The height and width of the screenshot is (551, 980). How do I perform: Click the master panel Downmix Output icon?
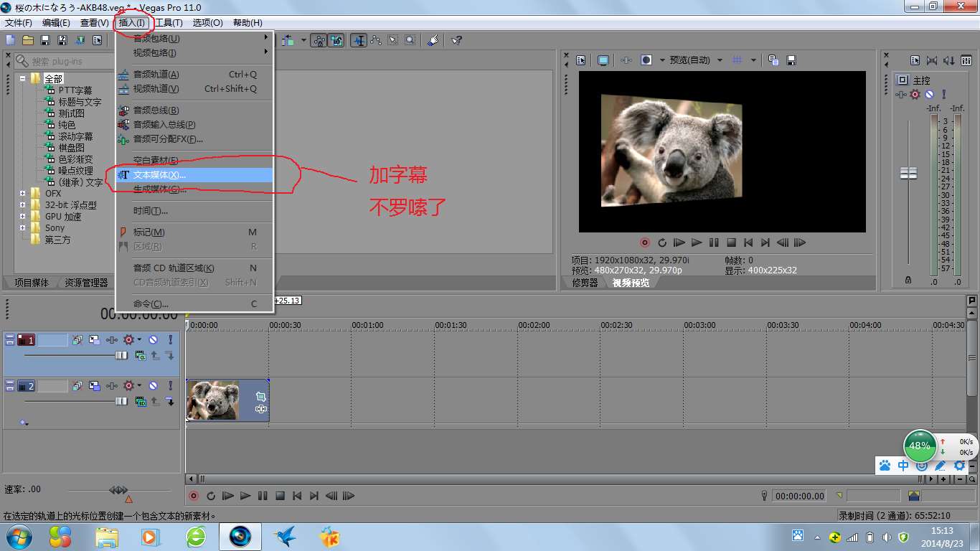932,60
